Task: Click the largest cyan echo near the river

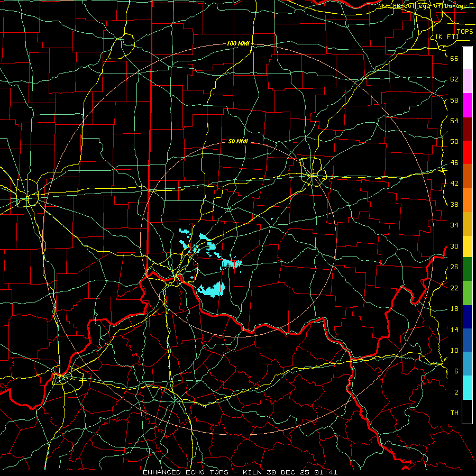Action: pyautogui.click(x=213, y=290)
